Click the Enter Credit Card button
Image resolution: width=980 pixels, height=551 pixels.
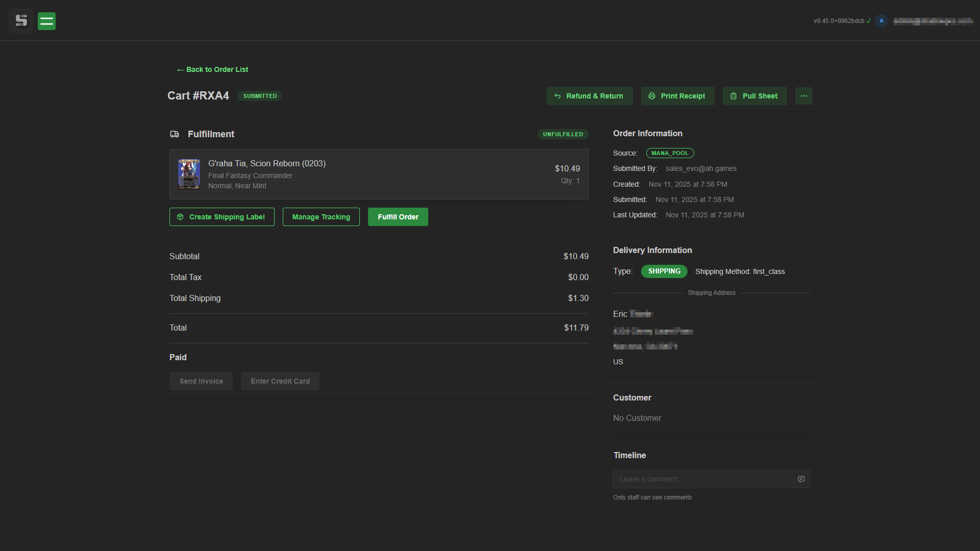(x=280, y=381)
